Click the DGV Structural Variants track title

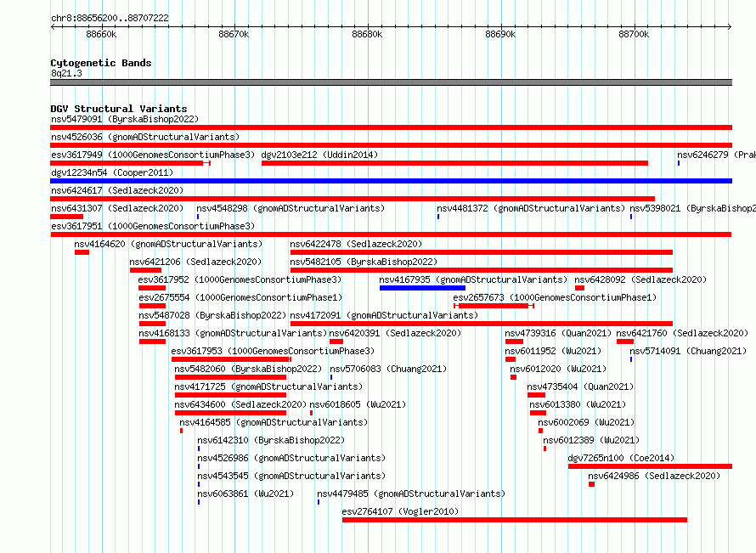point(119,109)
